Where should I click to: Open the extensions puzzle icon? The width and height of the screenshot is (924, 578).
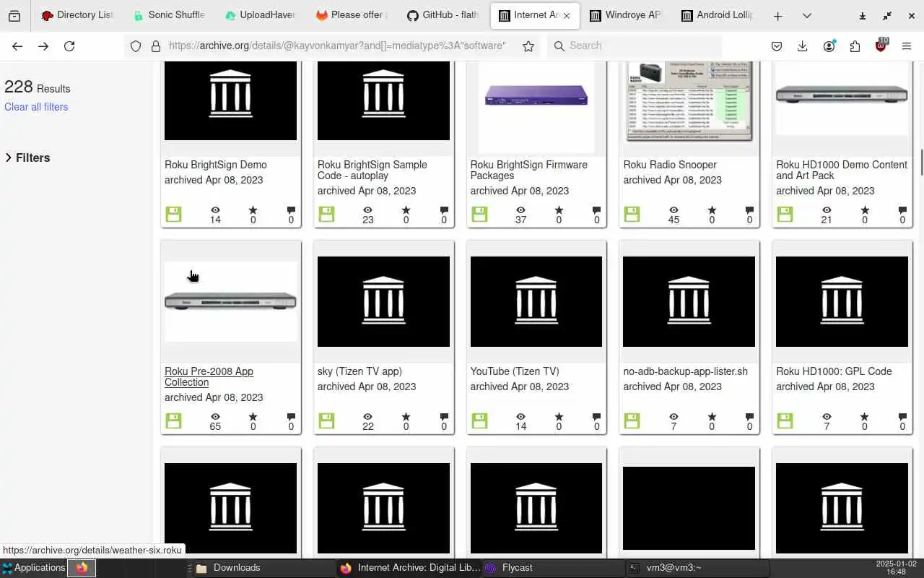click(x=855, y=46)
